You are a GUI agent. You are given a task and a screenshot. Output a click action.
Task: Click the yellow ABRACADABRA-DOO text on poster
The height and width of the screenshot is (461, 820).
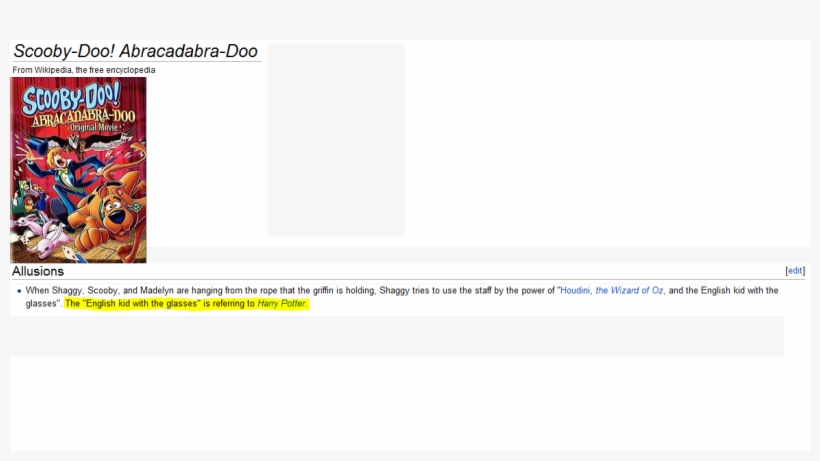coord(84,117)
